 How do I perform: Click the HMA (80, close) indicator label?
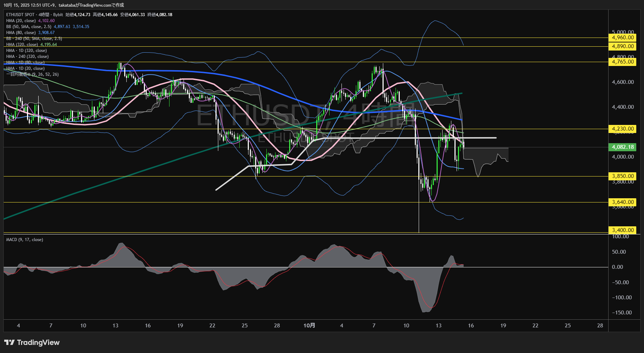(21, 33)
